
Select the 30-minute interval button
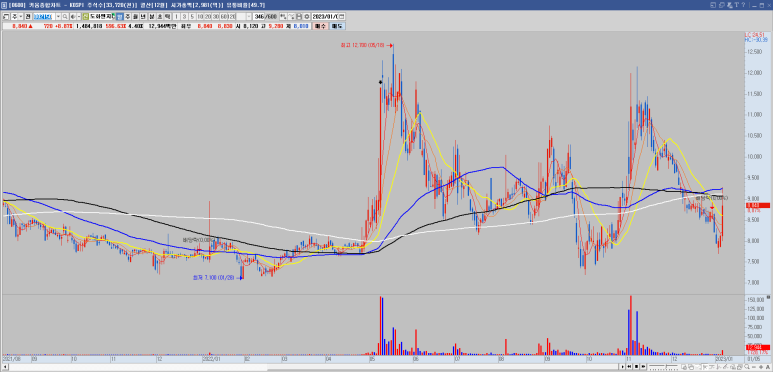[x=215, y=16]
